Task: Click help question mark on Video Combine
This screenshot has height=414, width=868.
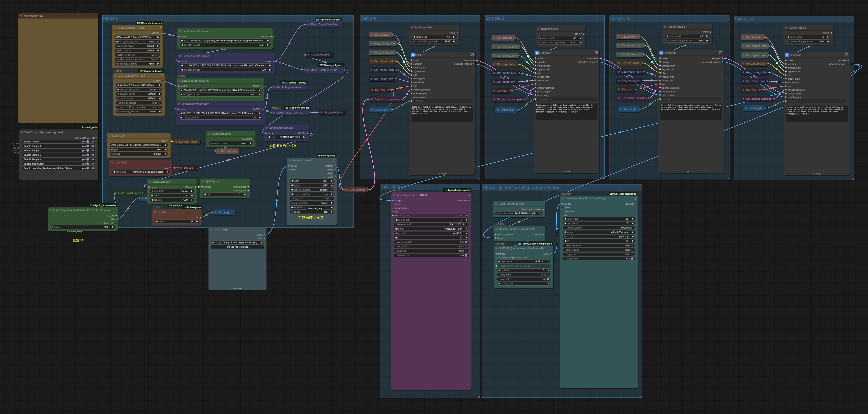Action: click(469, 195)
